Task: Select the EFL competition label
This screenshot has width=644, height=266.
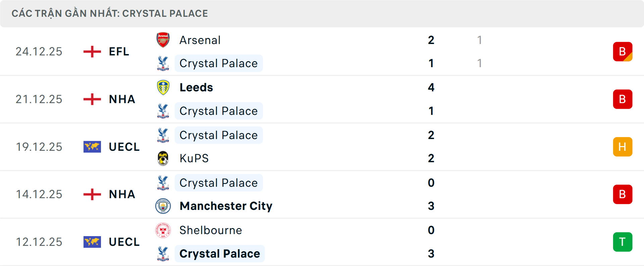Action: [119, 51]
